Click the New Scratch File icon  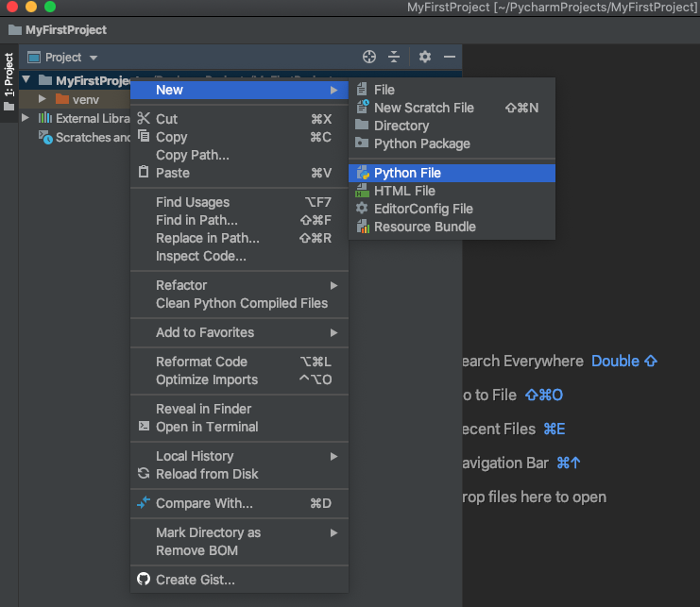363,107
